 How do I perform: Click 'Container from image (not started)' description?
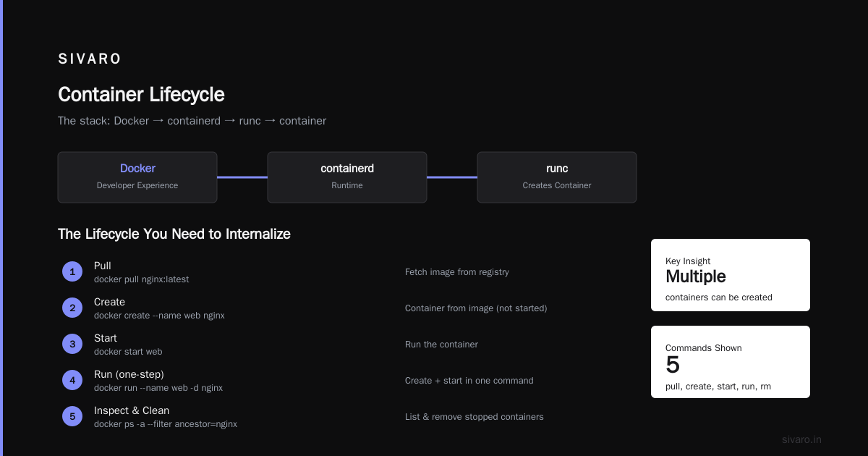[476, 308]
